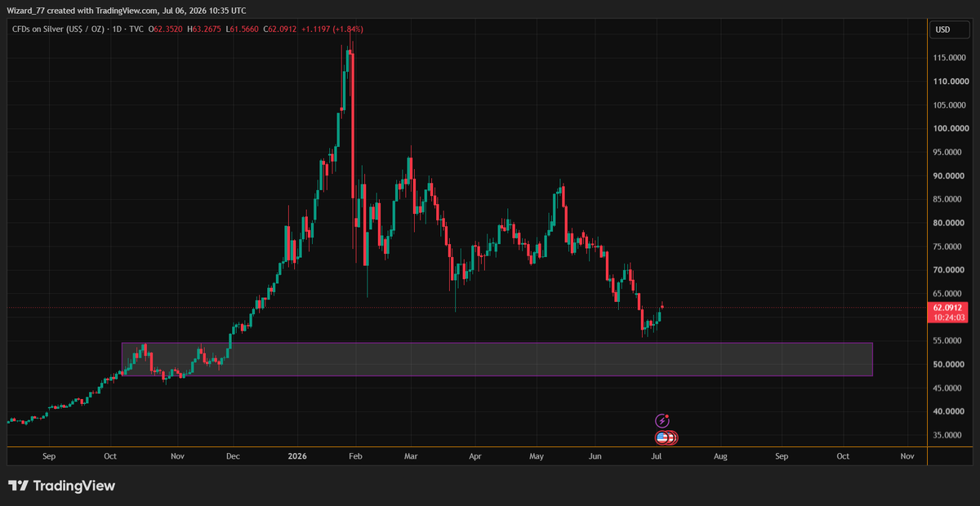The height and width of the screenshot is (506, 980).
Task: Click the Jul label on time axis
Action: pyautogui.click(x=657, y=458)
